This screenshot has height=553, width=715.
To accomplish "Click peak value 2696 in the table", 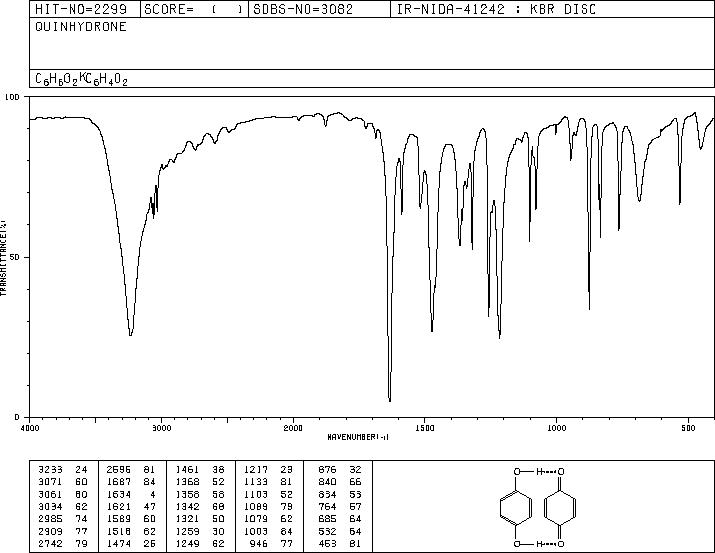I will (x=119, y=470).
